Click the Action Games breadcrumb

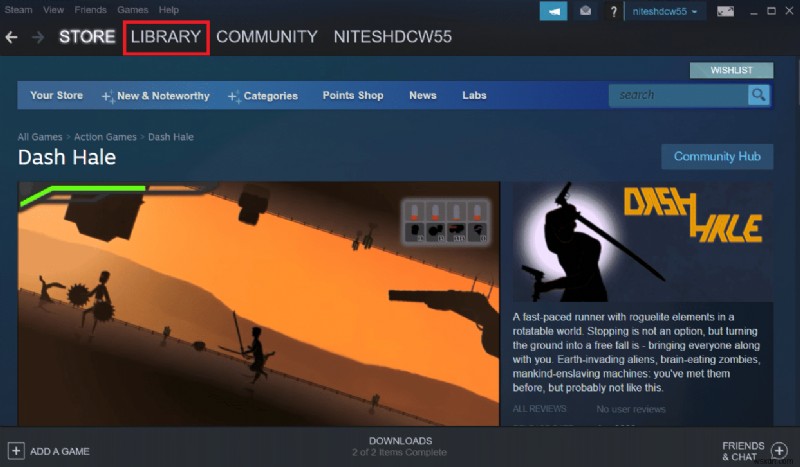105,137
